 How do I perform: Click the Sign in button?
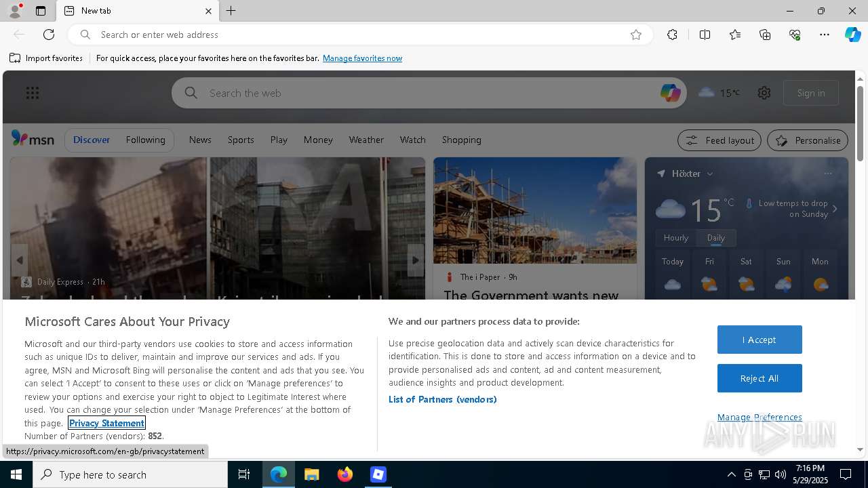point(811,93)
